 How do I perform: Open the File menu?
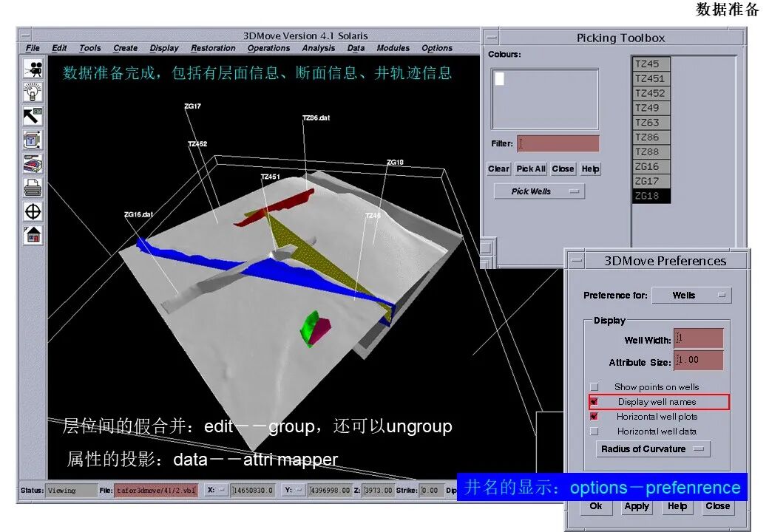(x=33, y=48)
